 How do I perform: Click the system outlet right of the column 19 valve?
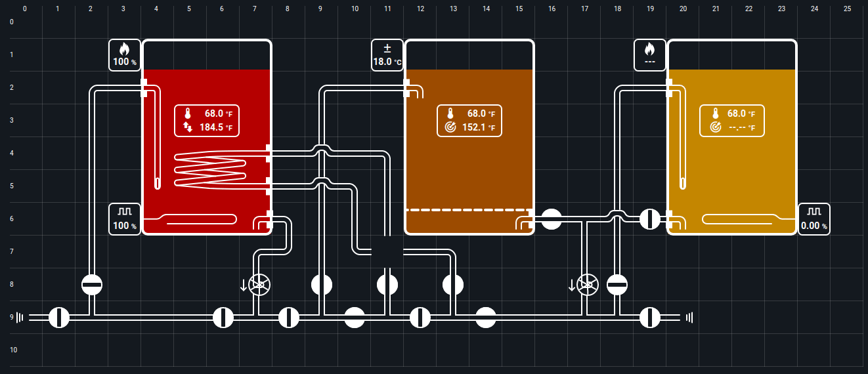click(689, 318)
